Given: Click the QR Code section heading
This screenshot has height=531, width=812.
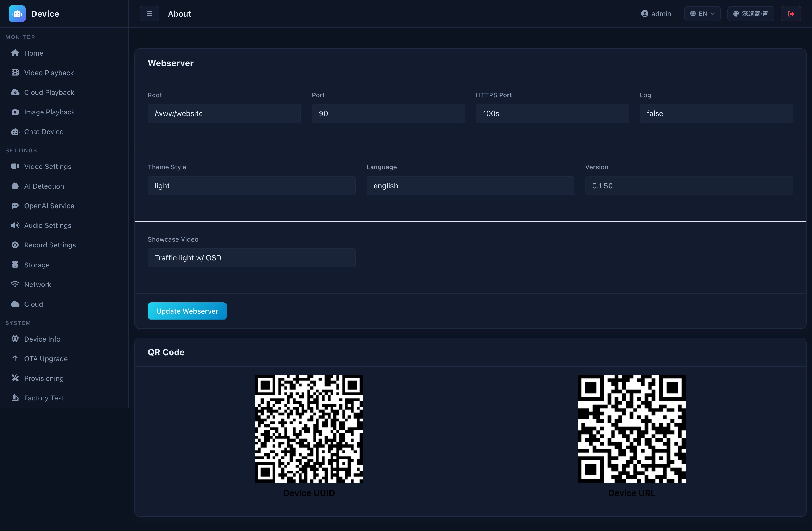Looking at the screenshot, I should point(166,352).
